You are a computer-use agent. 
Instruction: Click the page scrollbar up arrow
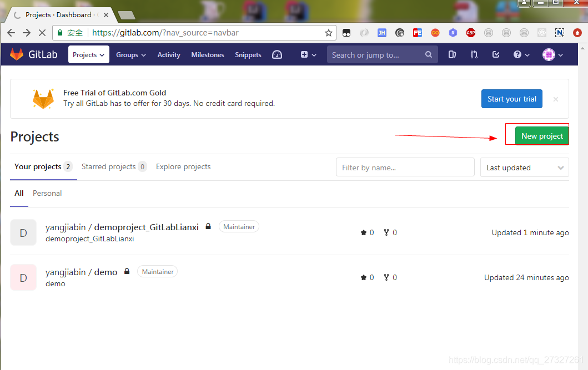coord(583,48)
